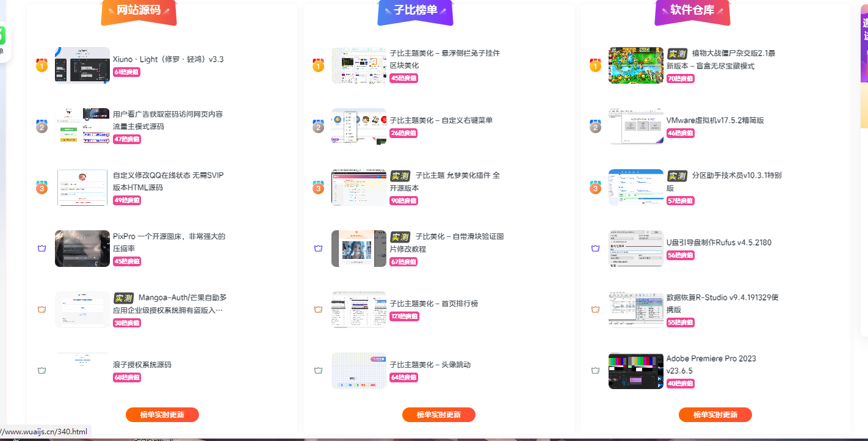Click the 121热度值 badge under 首页排行榜
Screen dimensions: 868x441
click(x=405, y=316)
